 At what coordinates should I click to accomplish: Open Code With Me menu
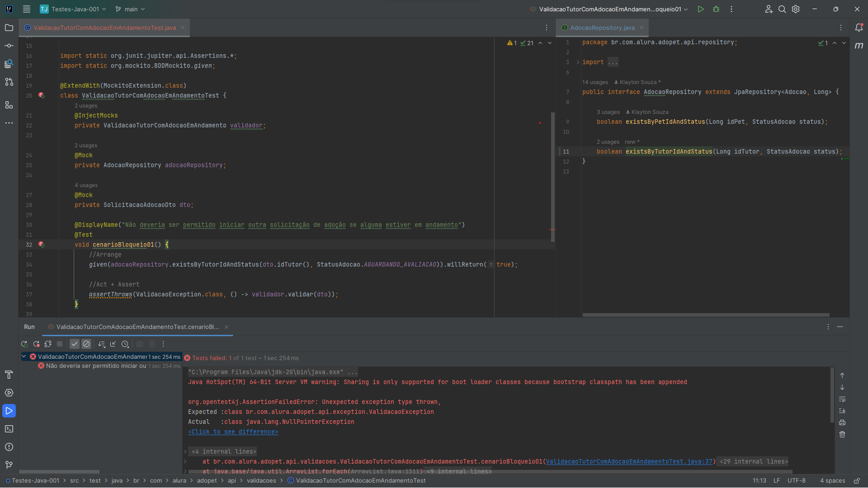click(x=769, y=9)
